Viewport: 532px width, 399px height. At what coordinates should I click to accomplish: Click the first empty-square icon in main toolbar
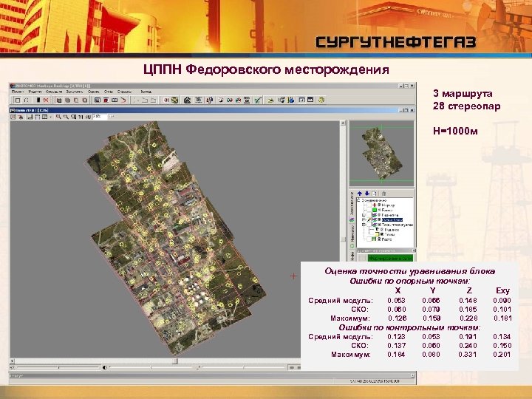(x=18, y=100)
